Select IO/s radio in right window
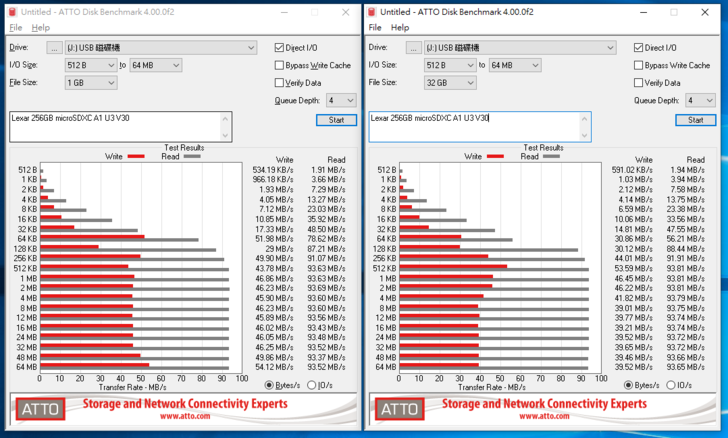The image size is (728, 438). tap(671, 385)
